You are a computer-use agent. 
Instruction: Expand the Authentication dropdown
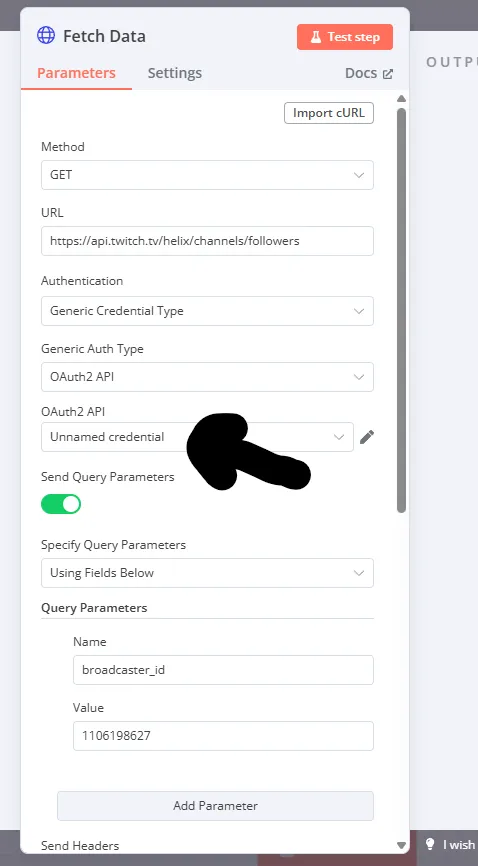207,311
